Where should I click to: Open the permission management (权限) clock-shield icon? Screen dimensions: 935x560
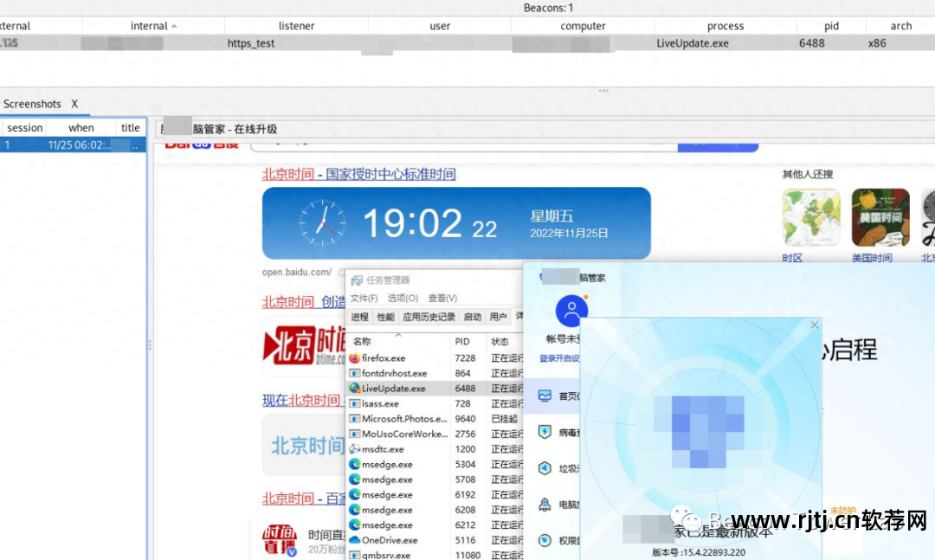544,538
